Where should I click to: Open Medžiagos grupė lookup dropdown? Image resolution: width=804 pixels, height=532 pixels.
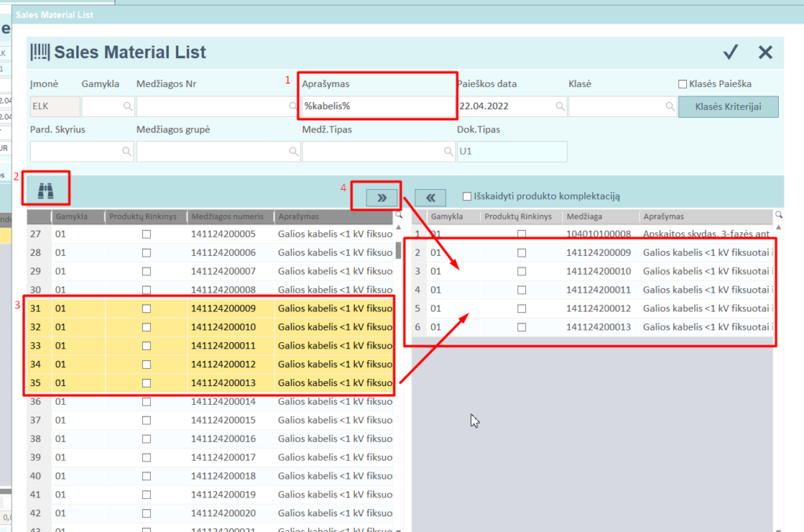[291, 151]
